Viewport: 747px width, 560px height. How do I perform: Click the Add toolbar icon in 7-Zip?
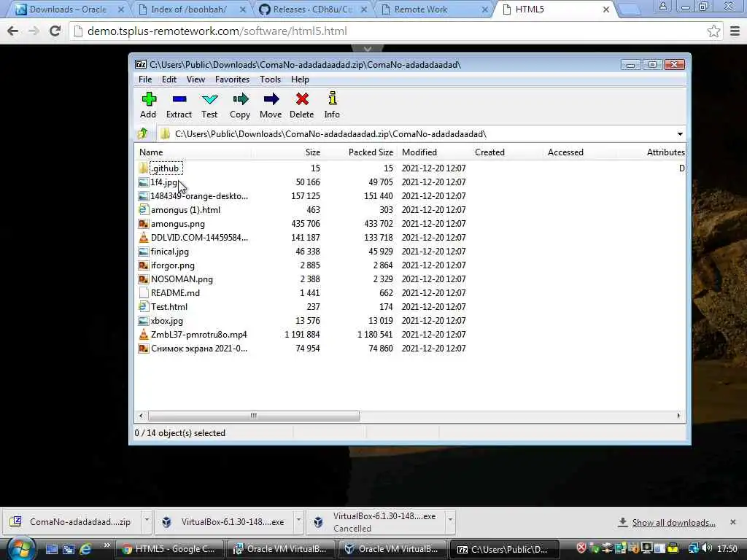[x=149, y=99]
